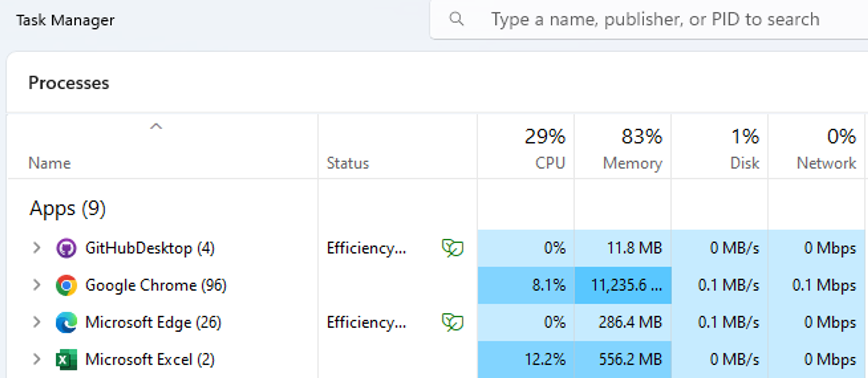The height and width of the screenshot is (378, 868).
Task: Expand the Microsoft Edge (26) process group
Action: 36,322
